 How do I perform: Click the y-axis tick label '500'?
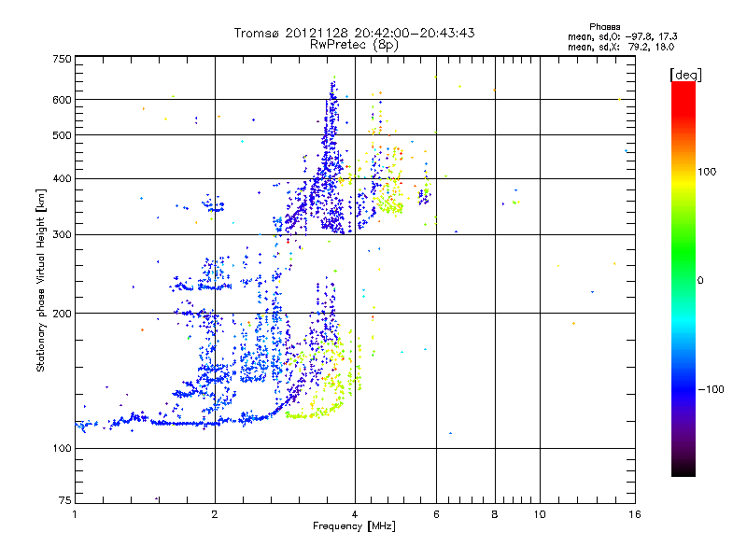point(63,135)
